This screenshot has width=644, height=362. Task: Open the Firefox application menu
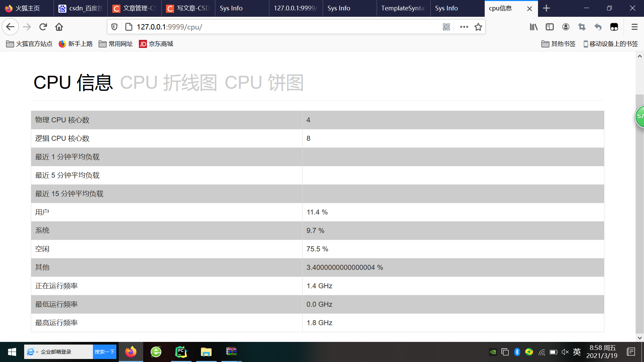tap(635, 27)
